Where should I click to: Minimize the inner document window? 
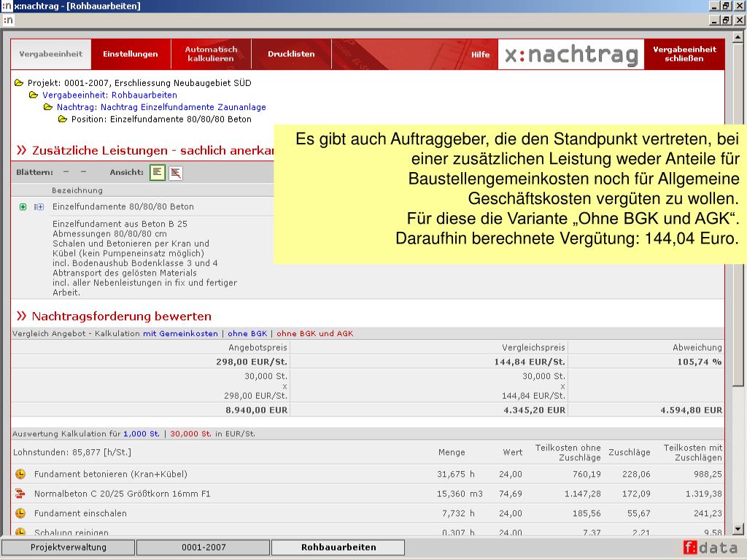[714, 20]
